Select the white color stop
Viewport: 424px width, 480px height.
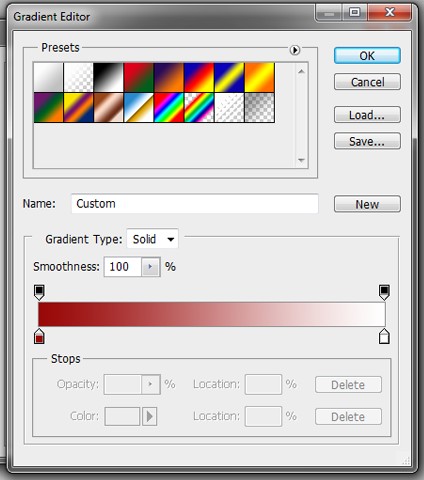(384, 336)
